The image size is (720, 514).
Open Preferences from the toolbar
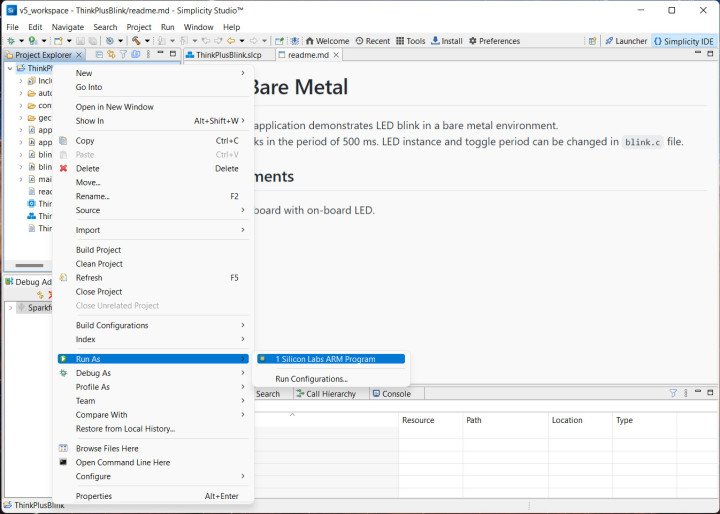(x=494, y=41)
